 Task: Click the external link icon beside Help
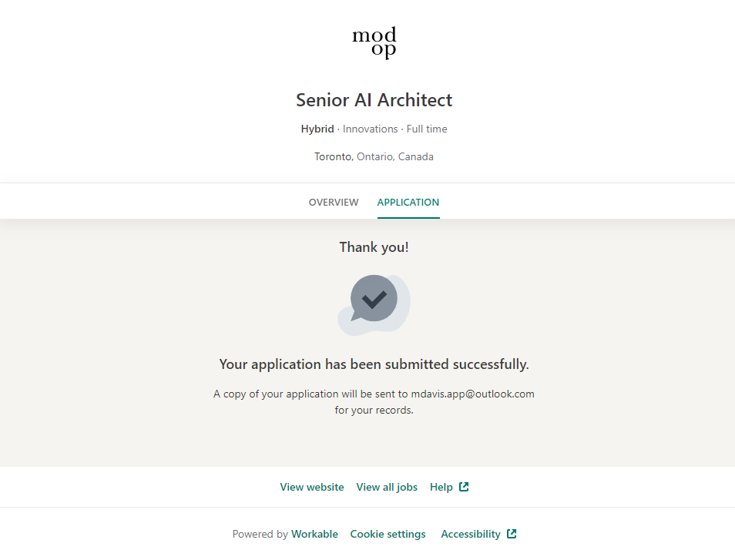point(464,487)
